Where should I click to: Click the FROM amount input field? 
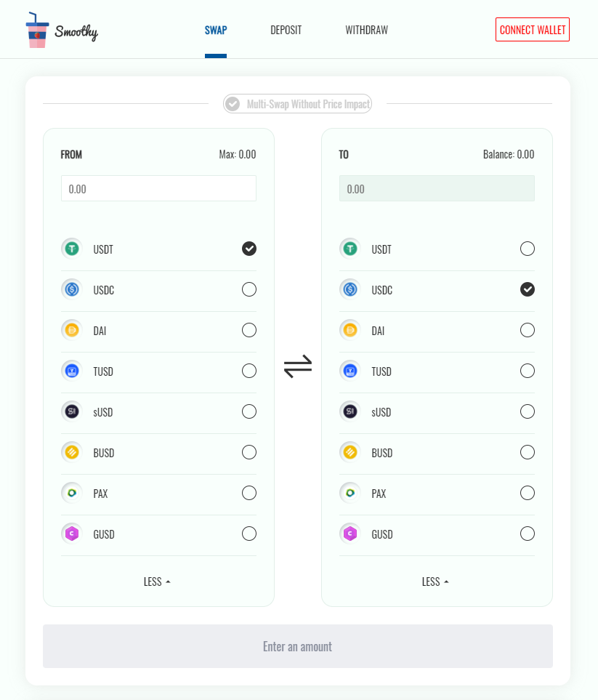click(158, 188)
